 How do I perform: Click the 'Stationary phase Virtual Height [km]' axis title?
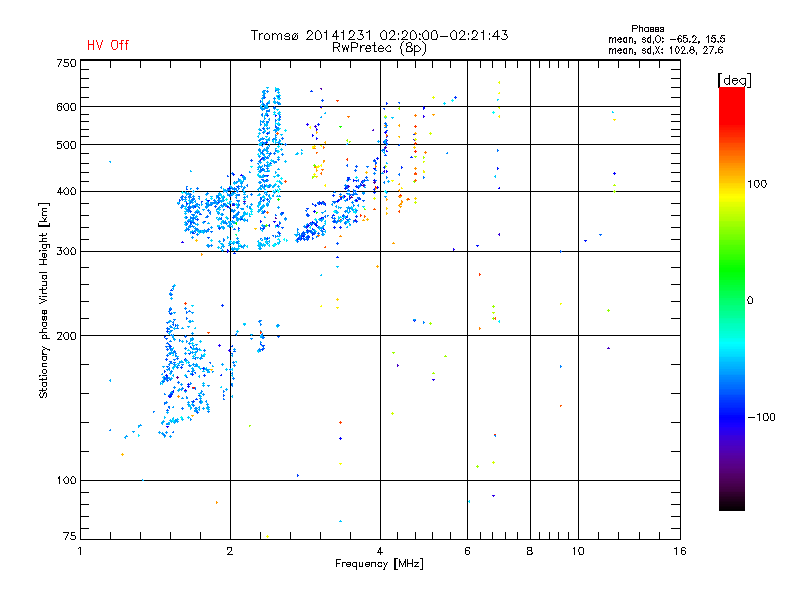point(44,301)
